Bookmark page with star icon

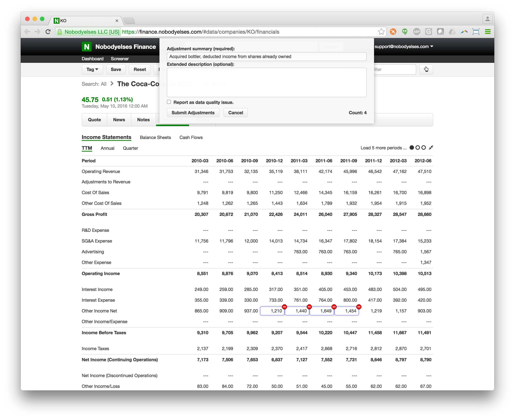[x=381, y=32]
